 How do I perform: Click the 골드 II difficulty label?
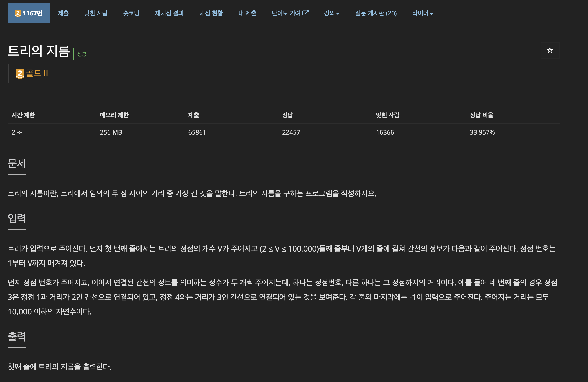pyautogui.click(x=37, y=73)
